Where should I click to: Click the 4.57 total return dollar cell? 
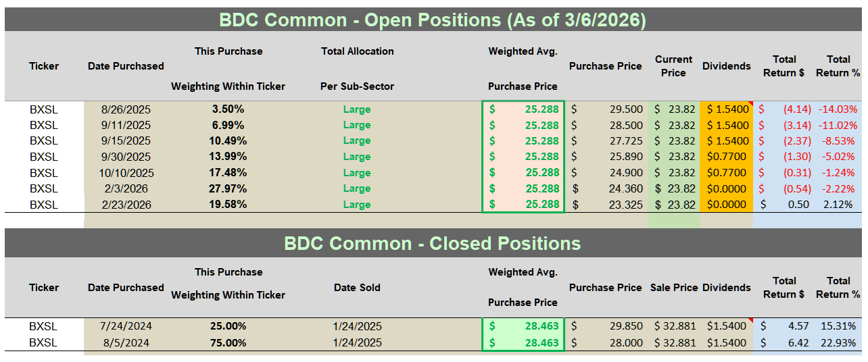784,326
